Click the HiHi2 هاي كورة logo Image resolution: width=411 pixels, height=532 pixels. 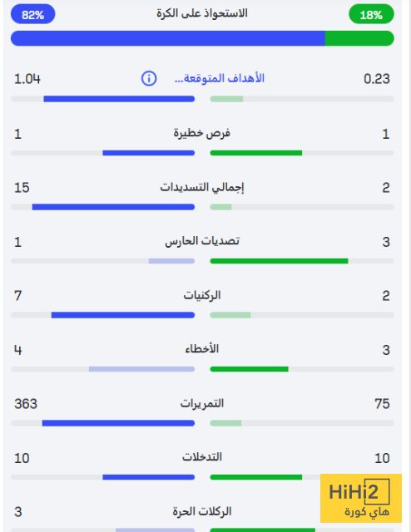click(361, 498)
